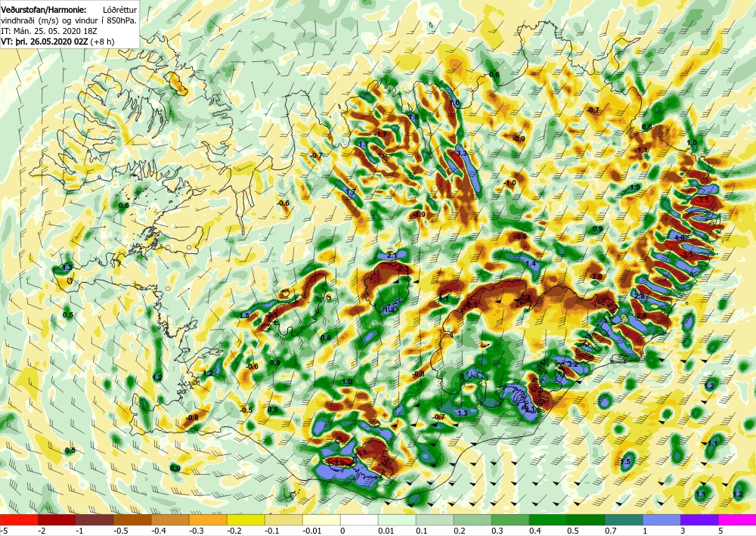Click the 'vindhraði (m/s) og vindur í 850hPa.' line
This screenshot has height=536, width=756.
(69, 20)
